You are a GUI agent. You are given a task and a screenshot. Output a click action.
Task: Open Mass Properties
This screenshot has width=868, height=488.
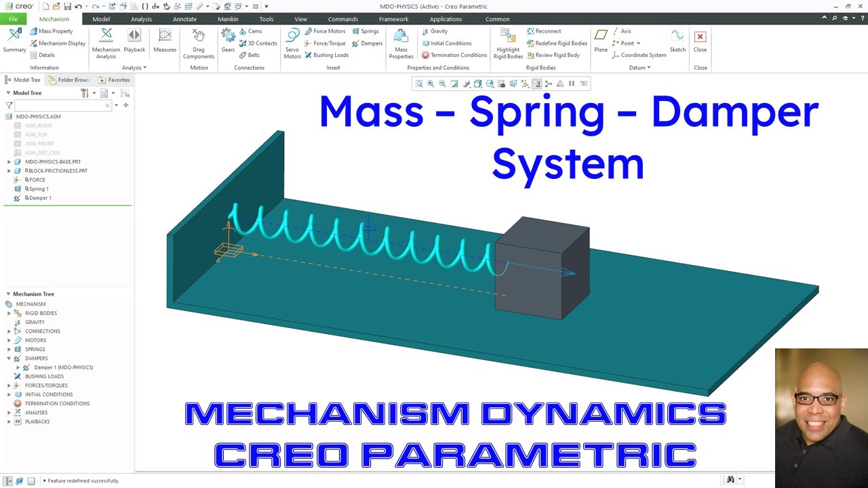click(401, 42)
